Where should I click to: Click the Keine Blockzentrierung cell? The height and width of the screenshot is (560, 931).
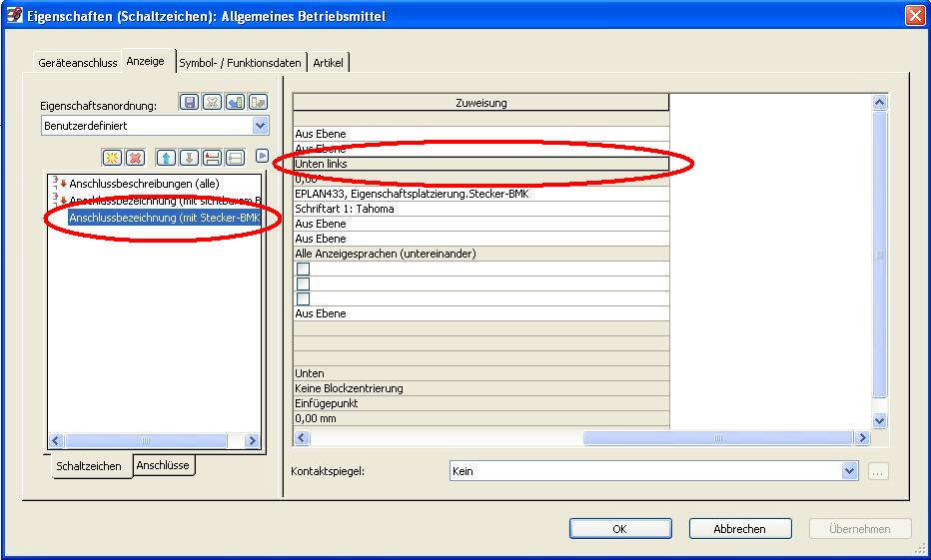tap(480, 388)
